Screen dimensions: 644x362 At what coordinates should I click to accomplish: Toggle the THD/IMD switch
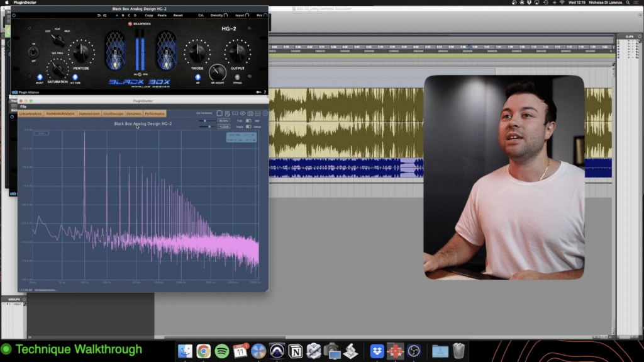click(x=248, y=121)
